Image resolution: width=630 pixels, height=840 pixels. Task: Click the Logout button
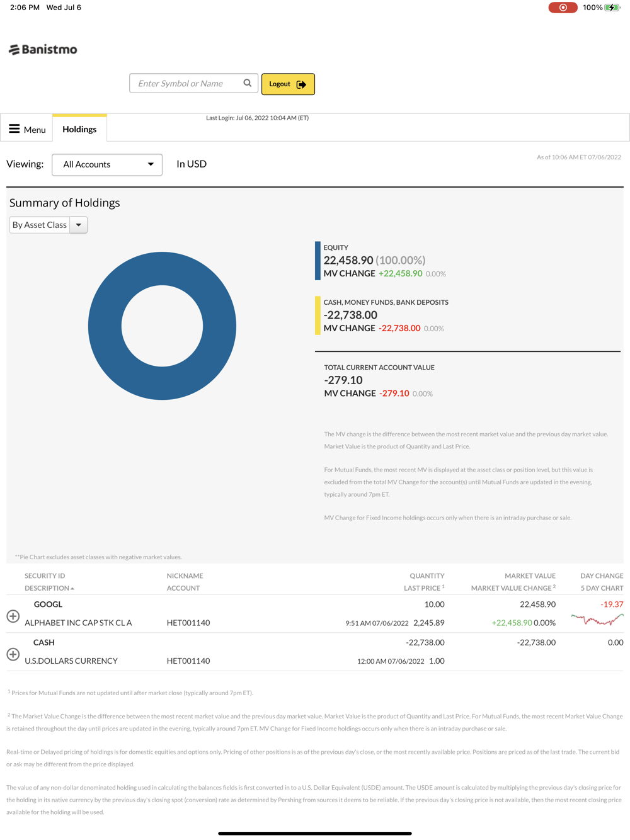(288, 84)
